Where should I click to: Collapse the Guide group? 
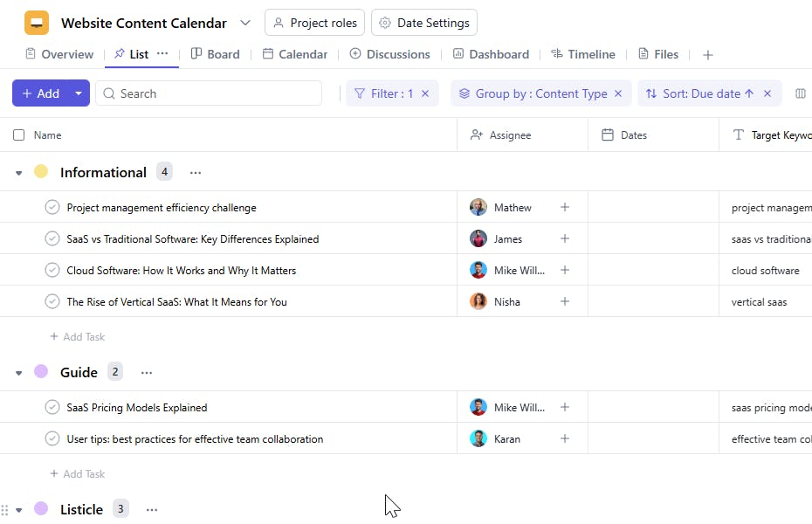pos(18,373)
